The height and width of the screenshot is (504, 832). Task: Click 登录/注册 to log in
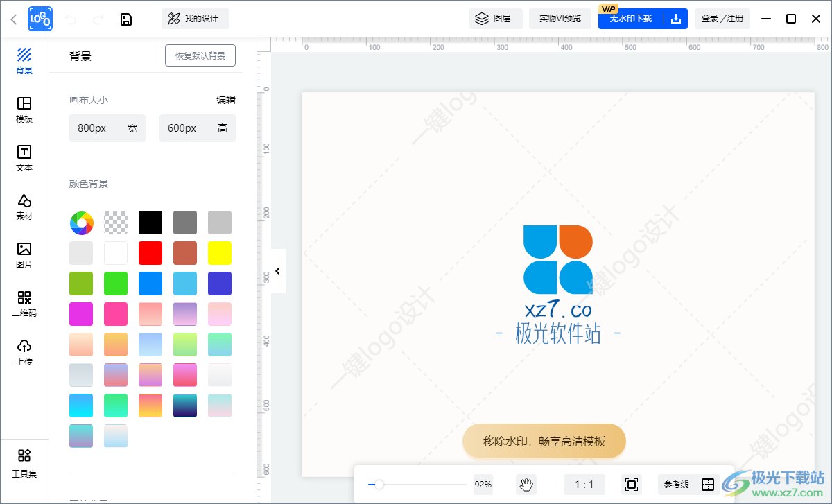point(722,19)
